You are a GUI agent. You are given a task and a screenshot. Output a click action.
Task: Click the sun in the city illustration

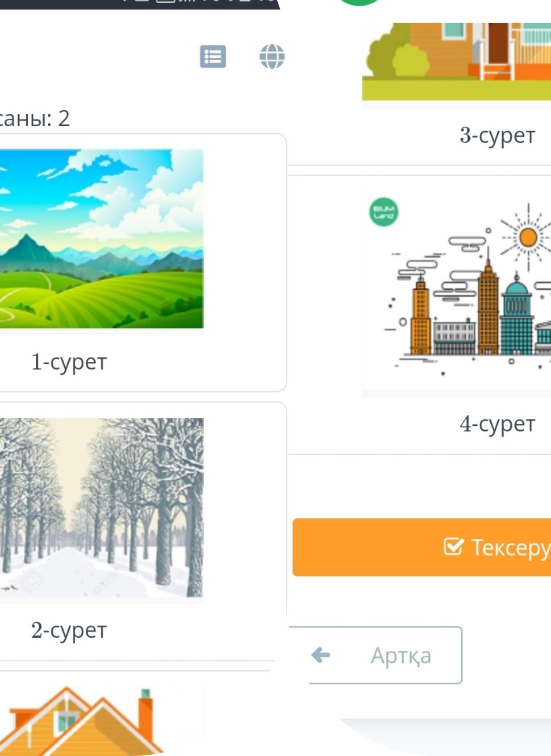528,237
